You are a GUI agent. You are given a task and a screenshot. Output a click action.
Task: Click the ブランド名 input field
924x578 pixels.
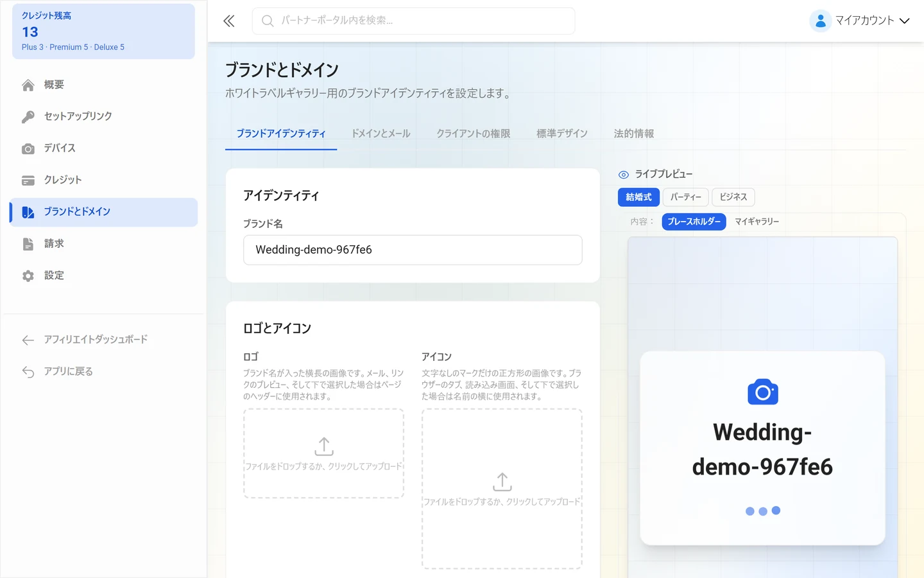(x=413, y=250)
